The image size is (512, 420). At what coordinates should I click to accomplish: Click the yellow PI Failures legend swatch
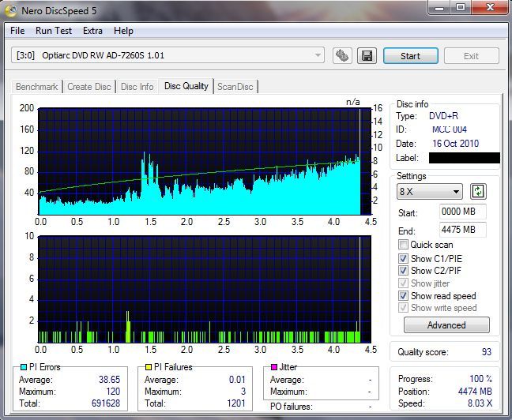point(149,367)
